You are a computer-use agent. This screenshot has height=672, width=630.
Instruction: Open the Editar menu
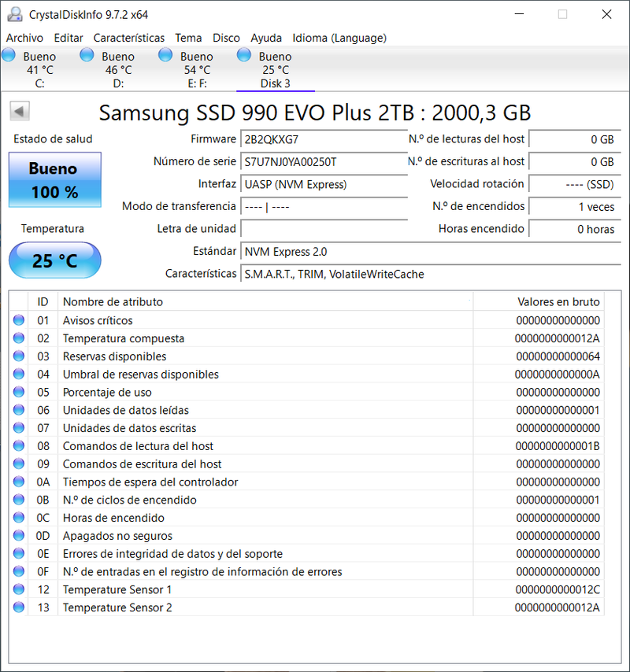pos(69,38)
